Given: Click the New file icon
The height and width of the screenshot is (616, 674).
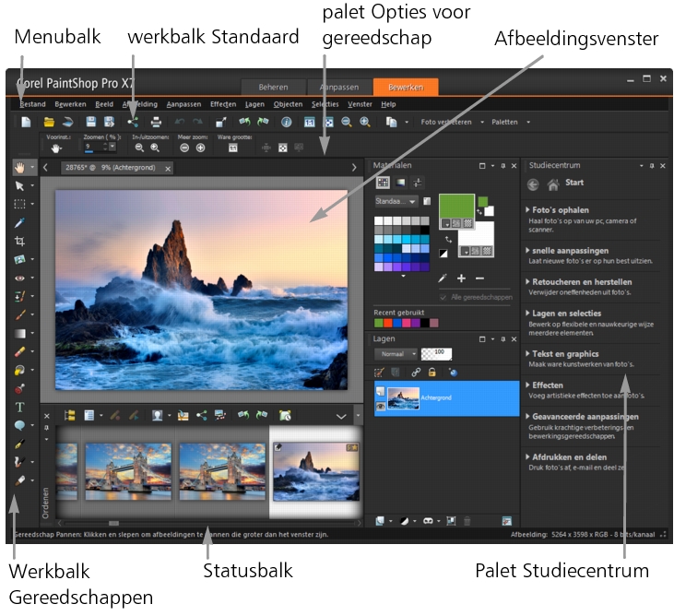Looking at the screenshot, I should tap(27, 122).
